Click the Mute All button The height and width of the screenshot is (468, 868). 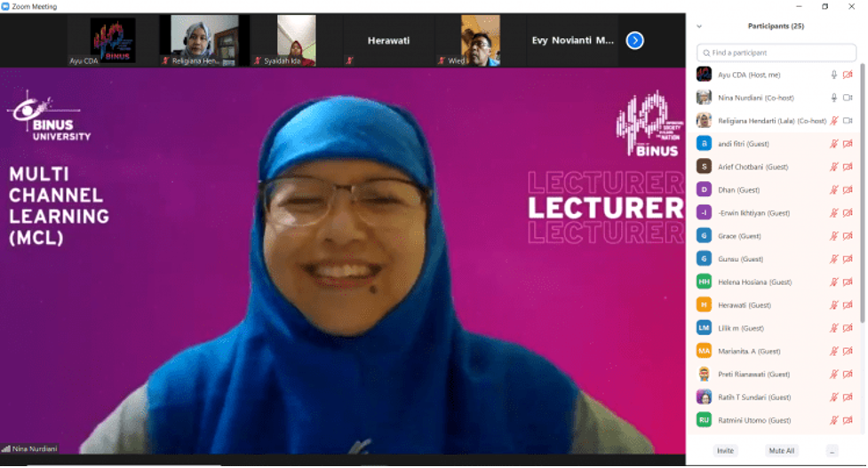point(781,451)
